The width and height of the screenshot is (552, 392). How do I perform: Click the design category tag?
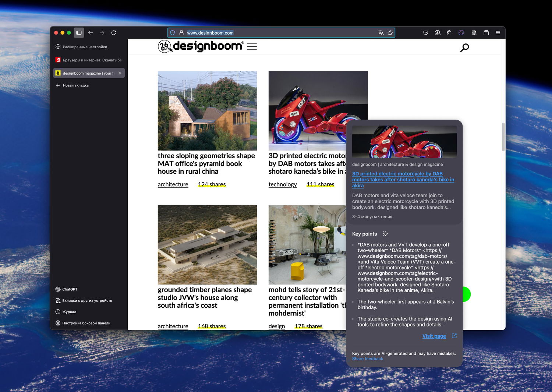pyautogui.click(x=277, y=326)
